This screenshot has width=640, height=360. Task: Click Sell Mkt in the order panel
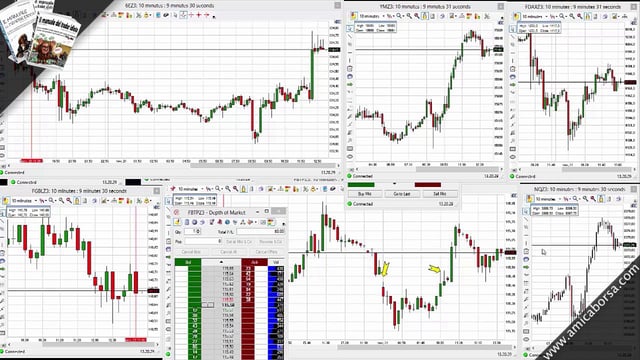440,194
